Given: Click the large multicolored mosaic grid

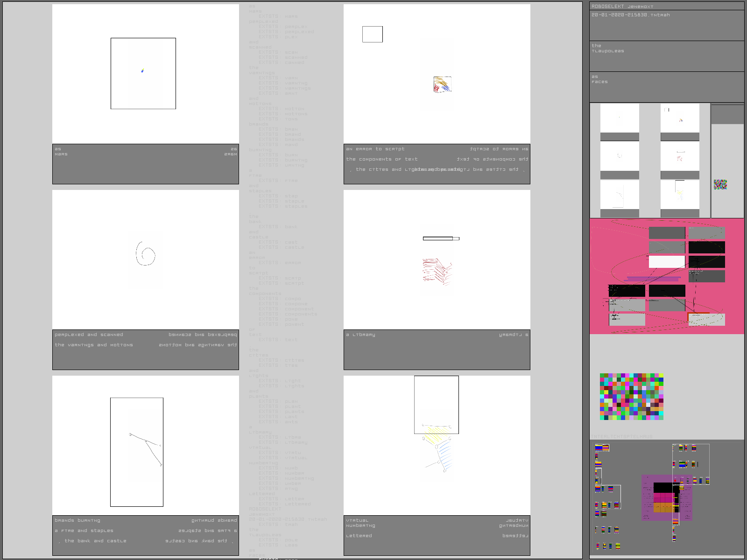Looking at the screenshot, I should point(632,397).
